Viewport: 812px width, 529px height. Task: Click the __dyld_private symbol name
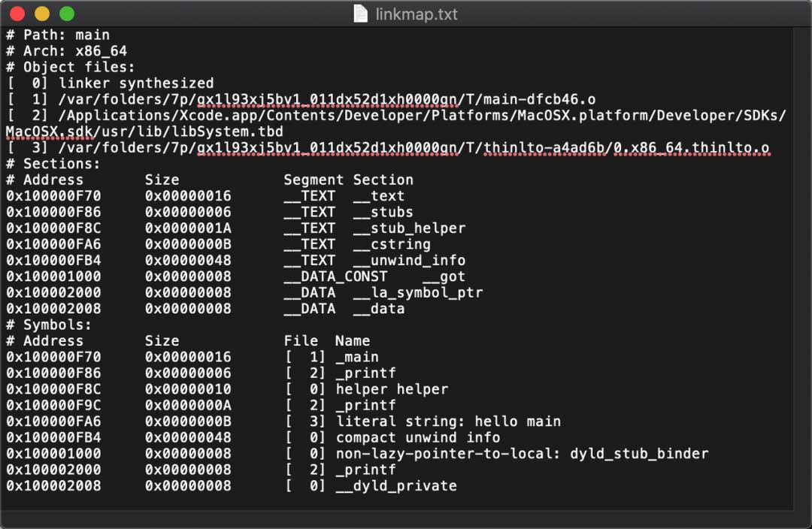396,485
